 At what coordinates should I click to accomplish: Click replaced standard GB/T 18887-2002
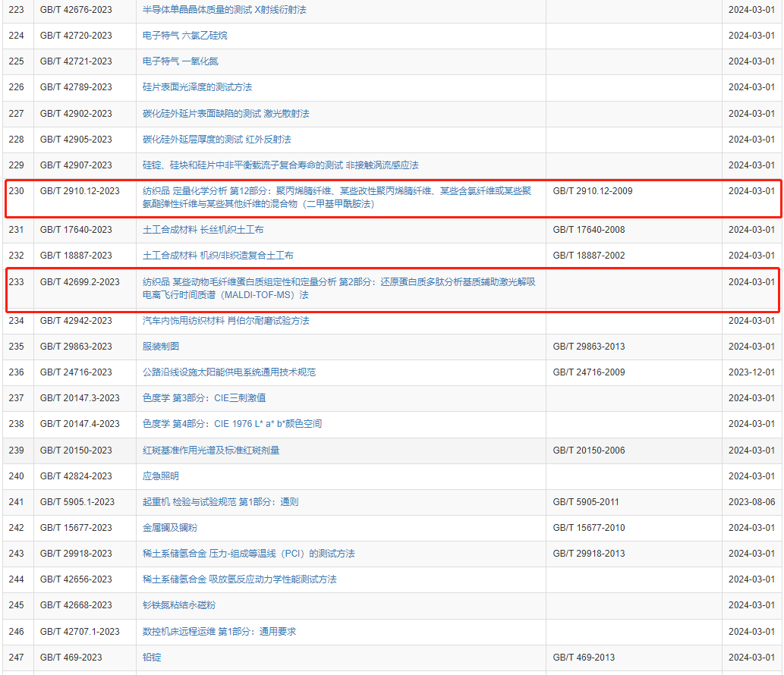tap(589, 256)
